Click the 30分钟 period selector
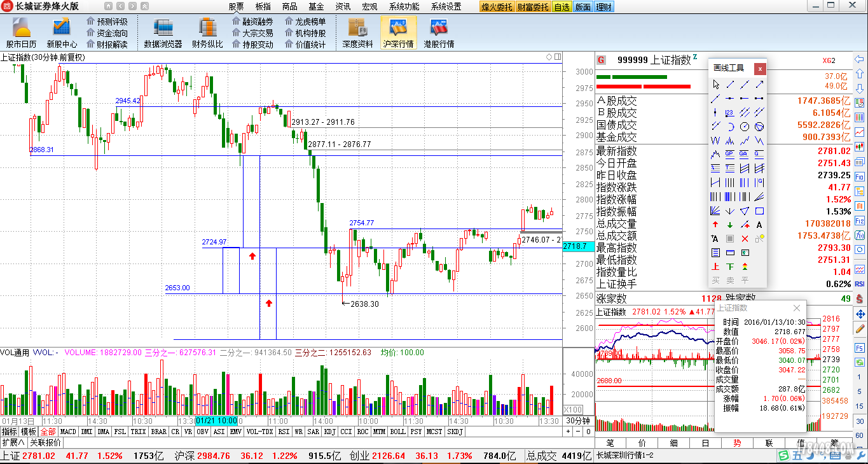This screenshot has width=868, height=464. coord(578,421)
